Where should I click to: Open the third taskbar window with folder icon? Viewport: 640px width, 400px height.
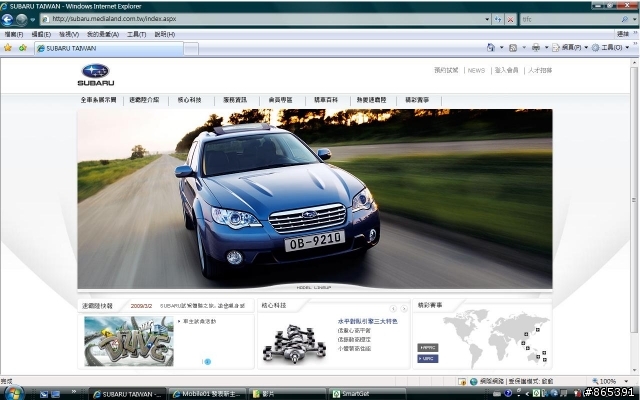click(x=287, y=394)
